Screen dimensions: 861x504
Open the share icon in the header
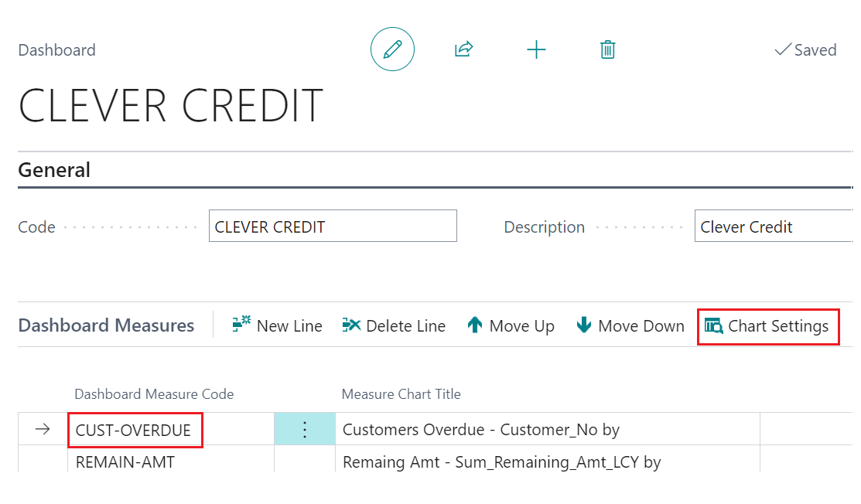463,49
